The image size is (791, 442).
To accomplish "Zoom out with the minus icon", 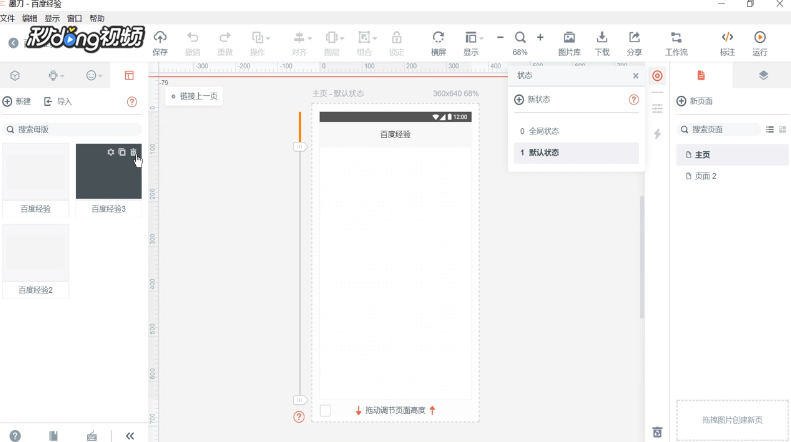I will pos(500,37).
